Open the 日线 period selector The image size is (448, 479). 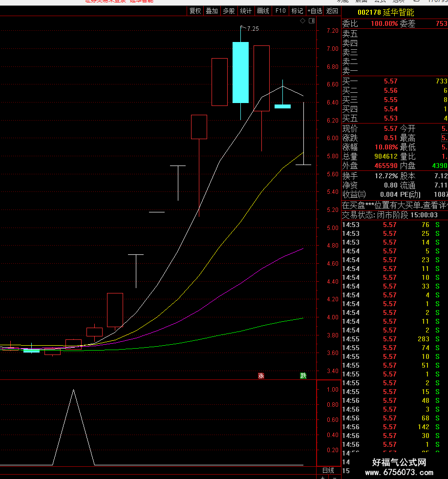[x=328, y=470]
